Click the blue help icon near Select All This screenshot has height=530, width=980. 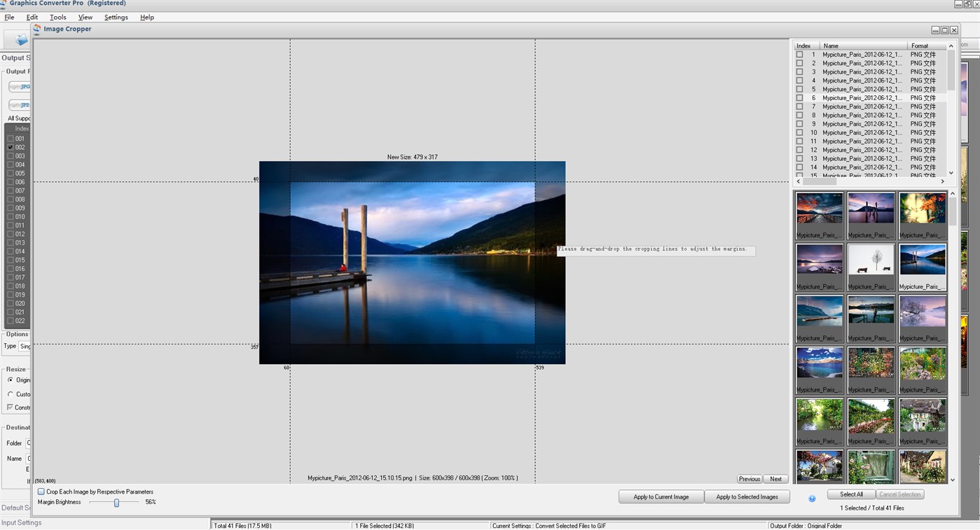click(812, 498)
